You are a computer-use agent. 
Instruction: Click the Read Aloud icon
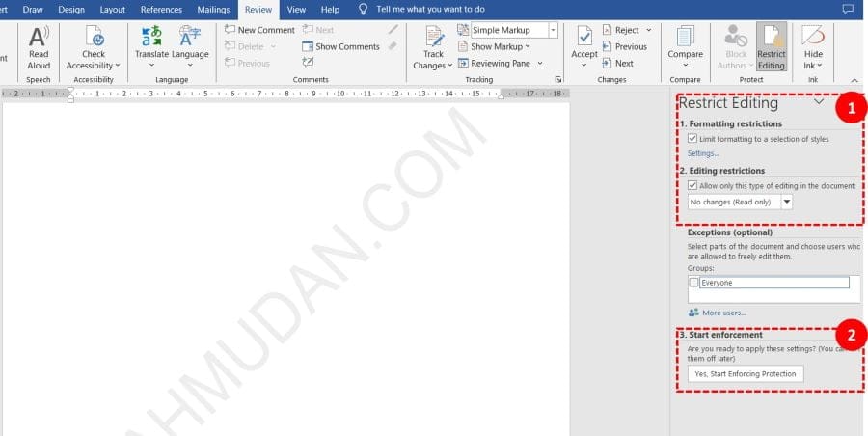[39, 39]
